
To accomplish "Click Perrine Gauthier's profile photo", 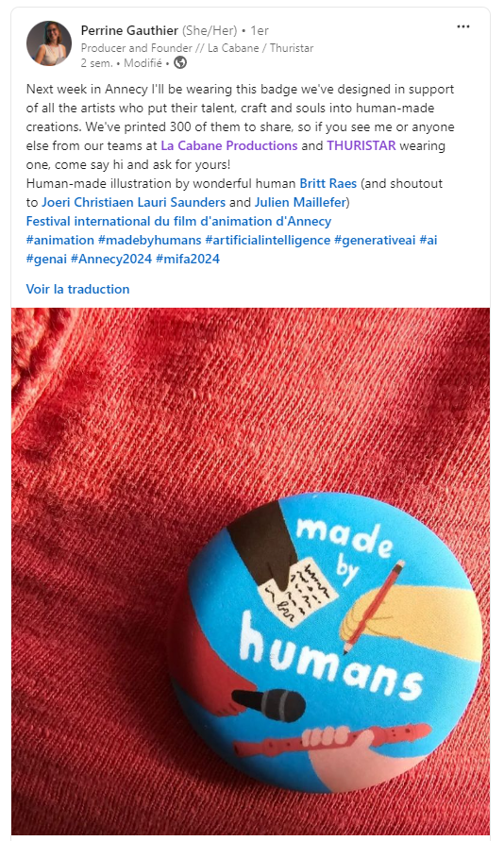I will 49,43.
